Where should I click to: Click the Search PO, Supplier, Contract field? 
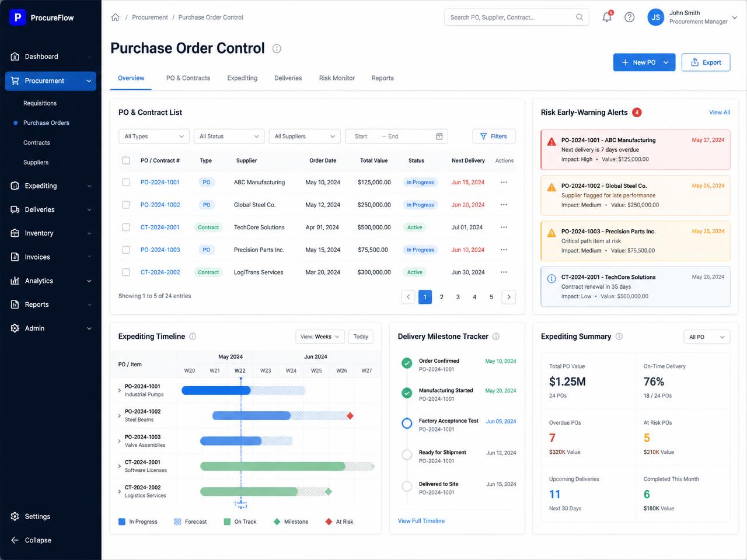click(516, 17)
